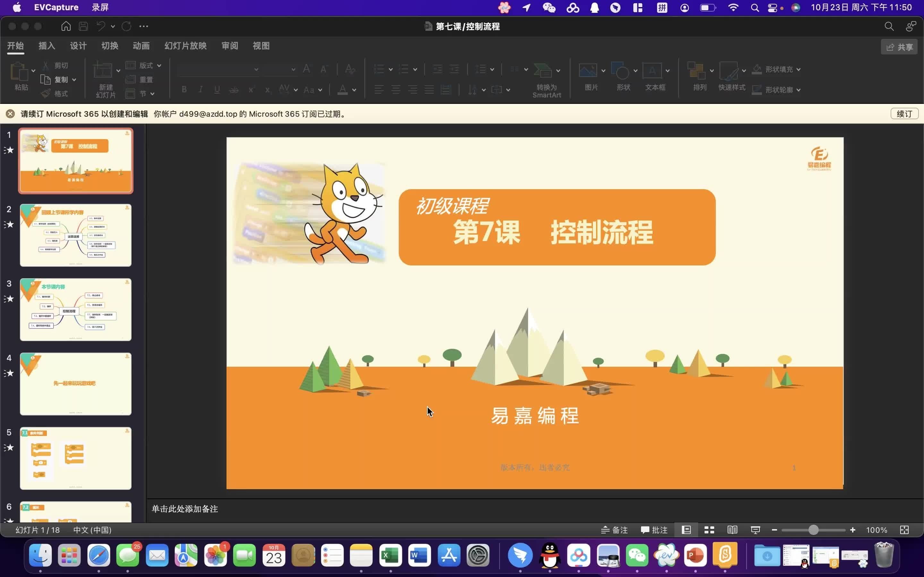Click the Save icon in title bar

pos(83,26)
